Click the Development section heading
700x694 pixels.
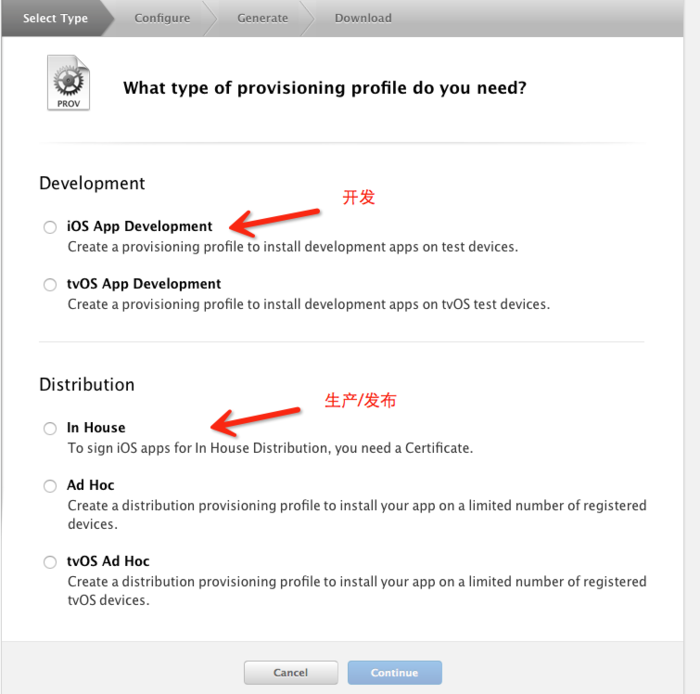coord(92,183)
